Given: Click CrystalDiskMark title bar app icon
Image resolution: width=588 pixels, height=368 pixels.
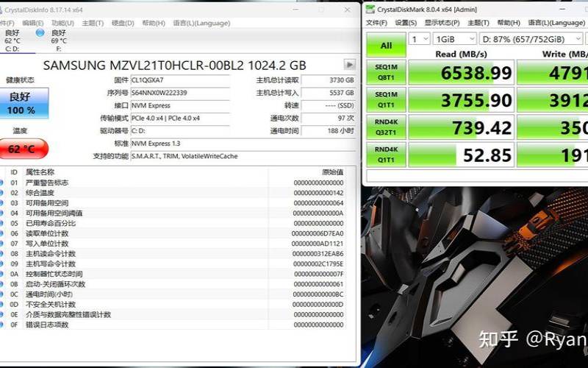Looking at the screenshot, I should click(x=370, y=10).
